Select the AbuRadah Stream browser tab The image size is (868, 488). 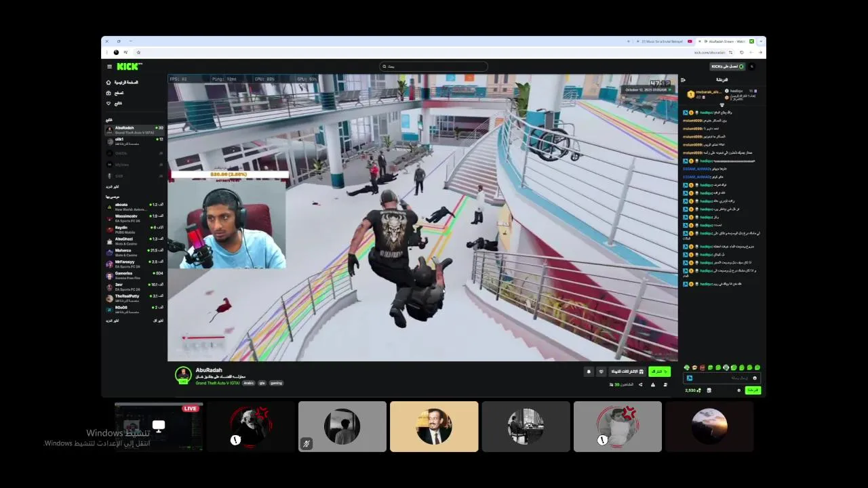[726, 41]
